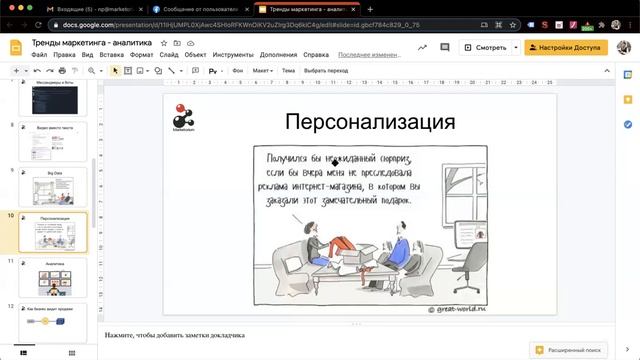
Task: Open the Вид menu
Action: (x=87, y=55)
